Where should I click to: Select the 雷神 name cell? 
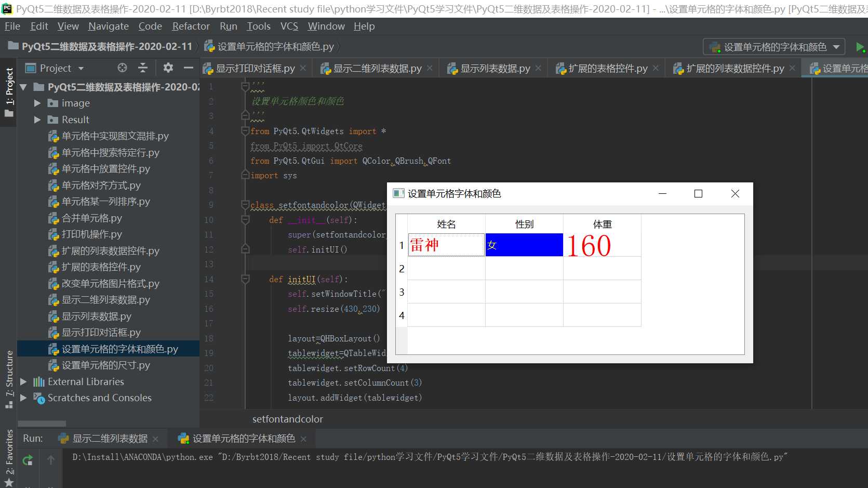[x=446, y=245]
